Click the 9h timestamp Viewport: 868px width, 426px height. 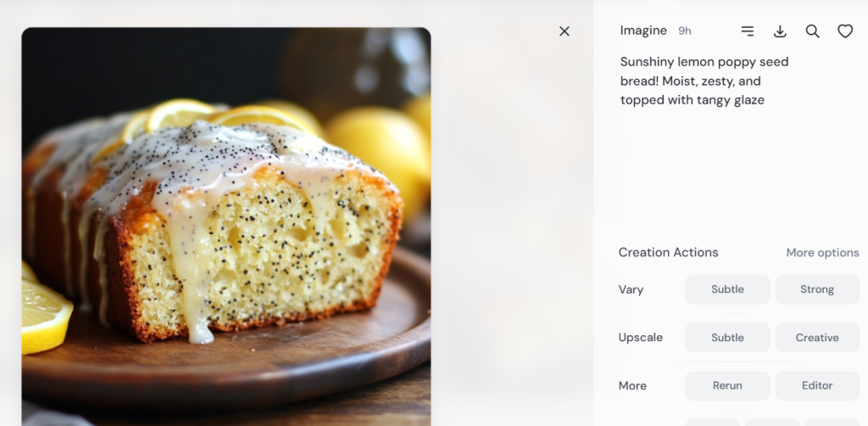(x=685, y=31)
